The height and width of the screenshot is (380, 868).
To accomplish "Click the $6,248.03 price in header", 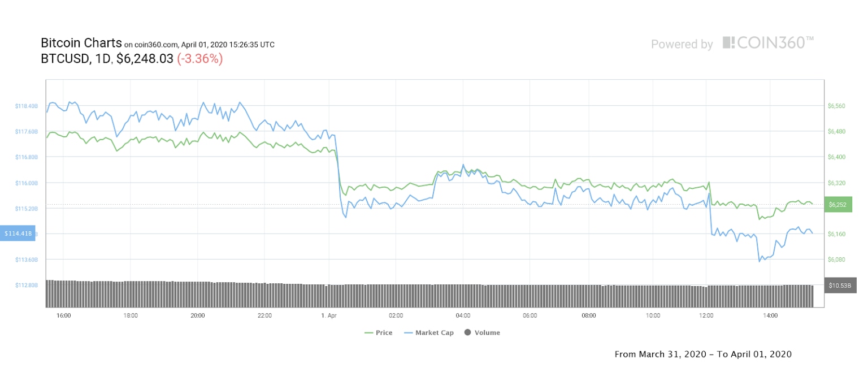I will pos(145,58).
